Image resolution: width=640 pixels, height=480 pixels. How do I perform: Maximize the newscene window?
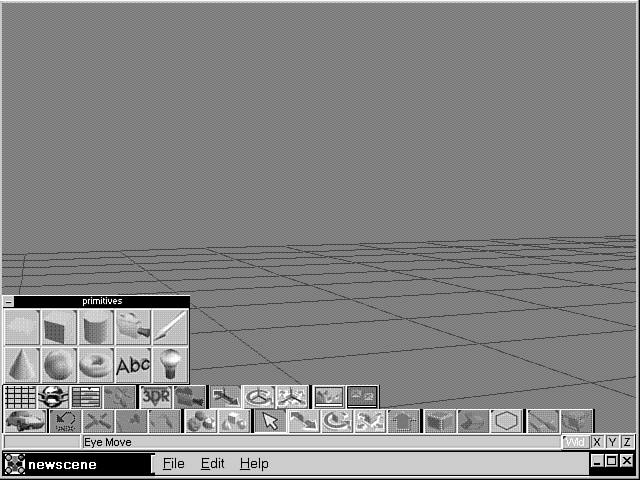coord(611,461)
